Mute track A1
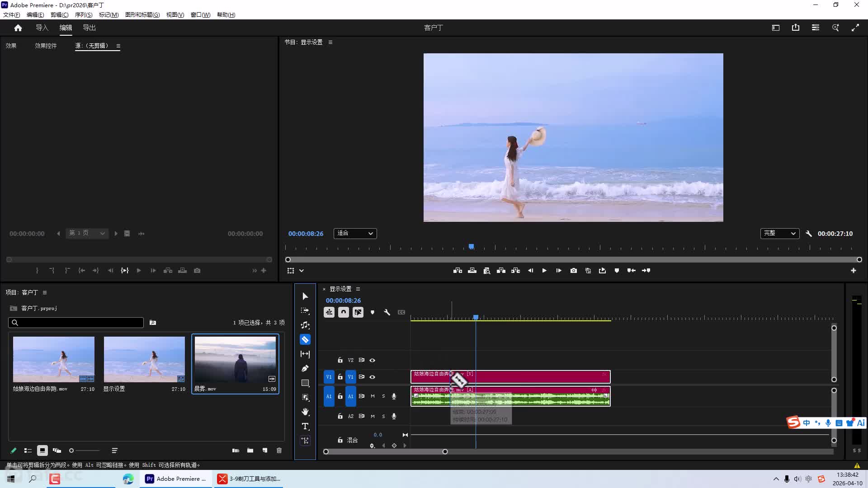868x488 pixels. pyautogui.click(x=373, y=396)
